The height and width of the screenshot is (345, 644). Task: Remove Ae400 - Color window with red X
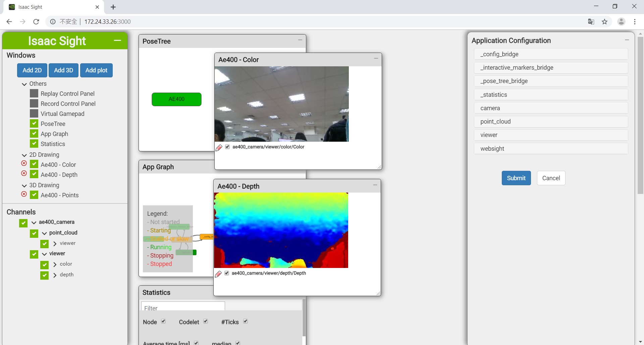click(24, 163)
